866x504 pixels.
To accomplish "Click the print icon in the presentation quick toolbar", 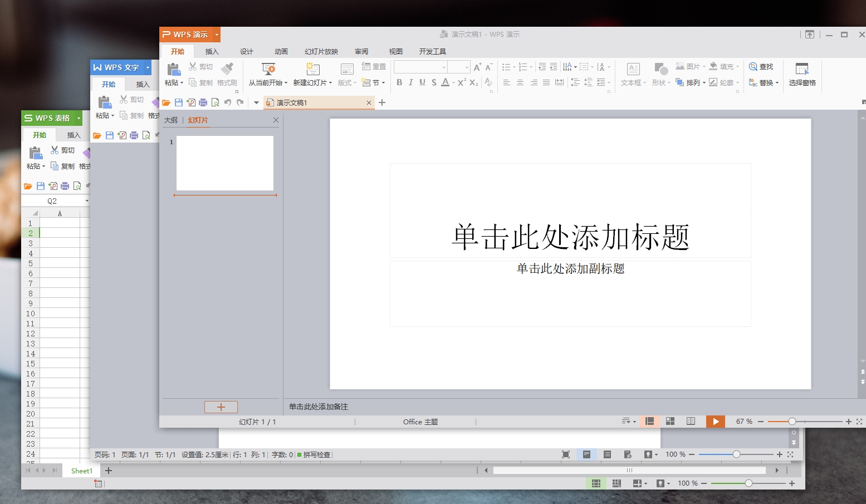I will (203, 102).
